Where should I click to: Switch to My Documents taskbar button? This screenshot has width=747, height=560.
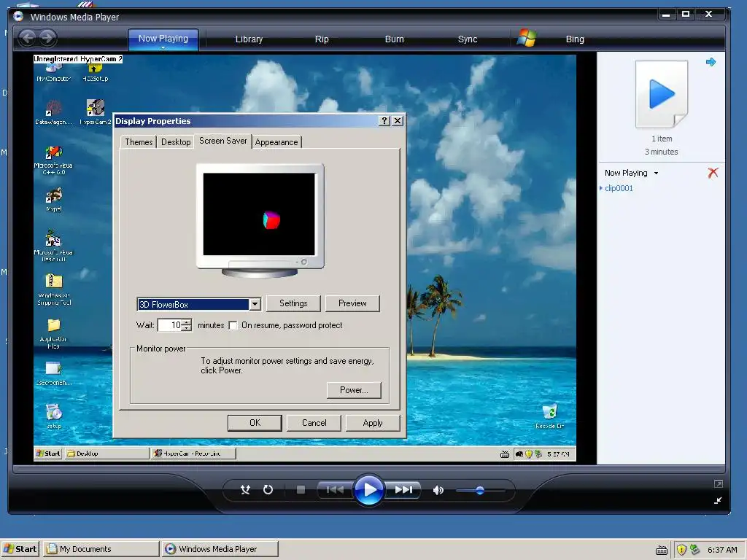[x=101, y=549]
